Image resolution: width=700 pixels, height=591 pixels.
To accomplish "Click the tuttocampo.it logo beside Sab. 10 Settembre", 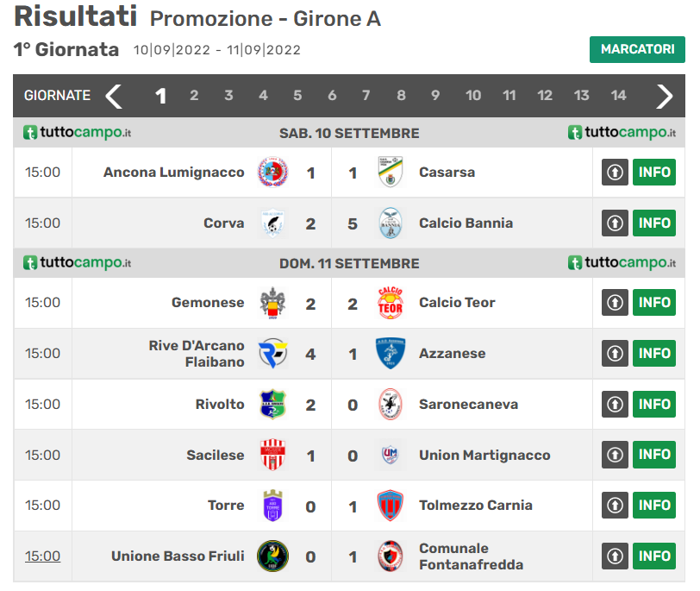I will (78, 133).
